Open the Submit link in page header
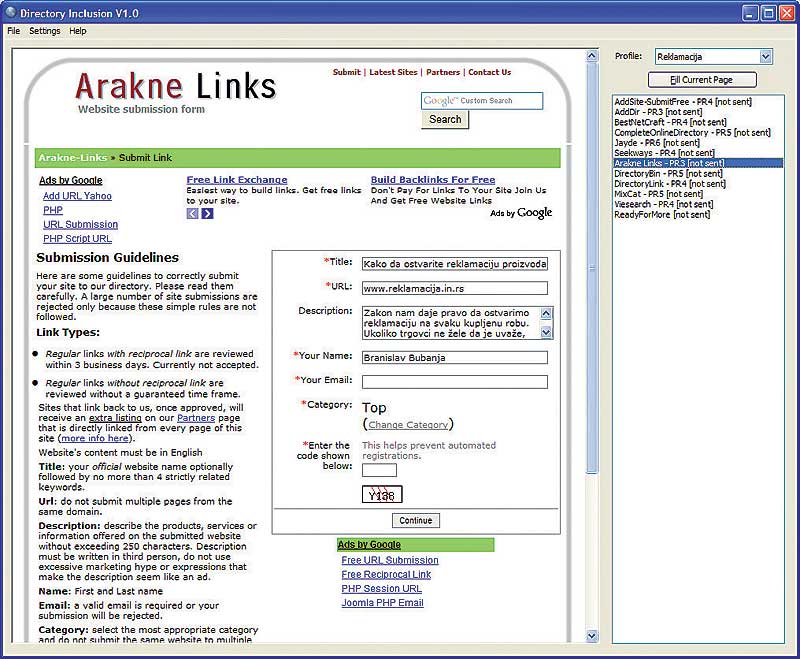The width and height of the screenshot is (800, 659). [346, 72]
